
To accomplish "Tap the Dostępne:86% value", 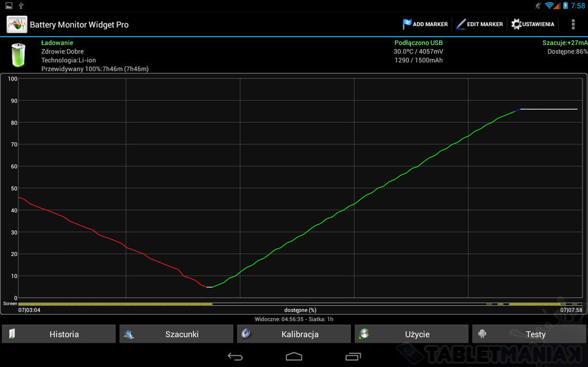I will (567, 52).
